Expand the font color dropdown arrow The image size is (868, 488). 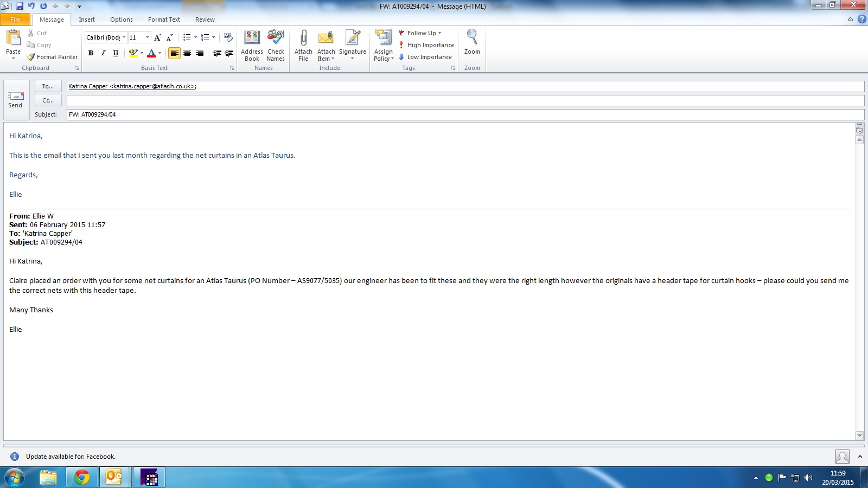pyautogui.click(x=159, y=53)
